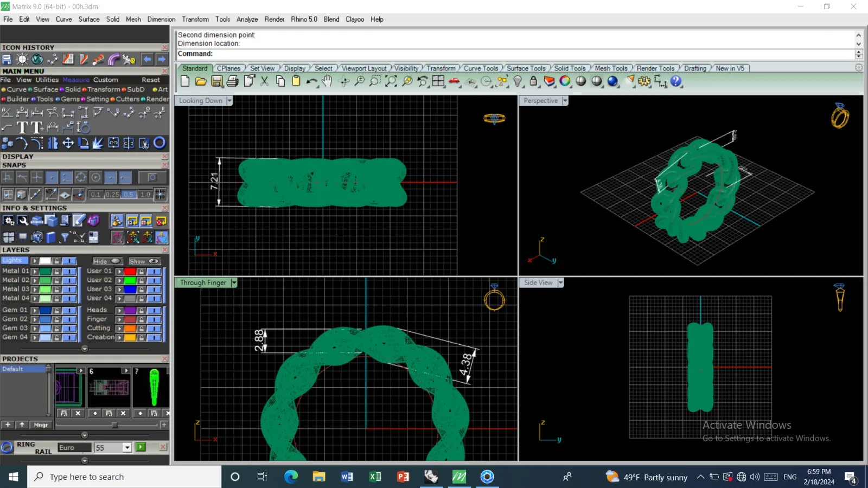Open the ring size 55 dropdown
The width and height of the screenshot is (868, 488).
tap(127, 447)
